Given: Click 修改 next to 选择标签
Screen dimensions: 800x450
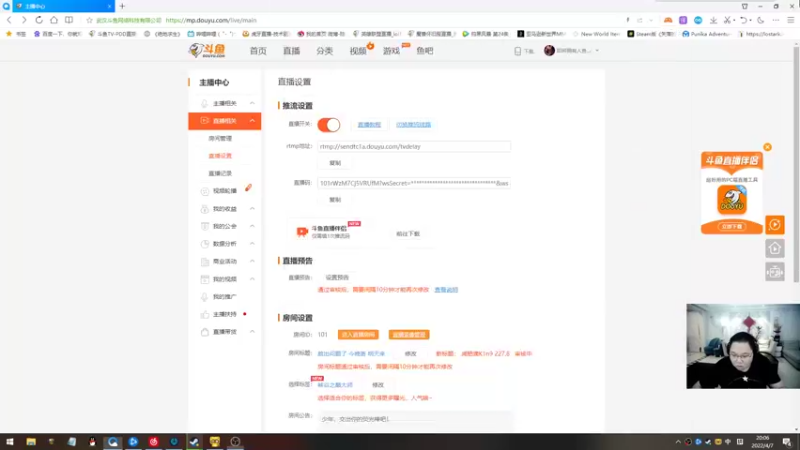Looking at the screenshot, I should pos(378,385).
